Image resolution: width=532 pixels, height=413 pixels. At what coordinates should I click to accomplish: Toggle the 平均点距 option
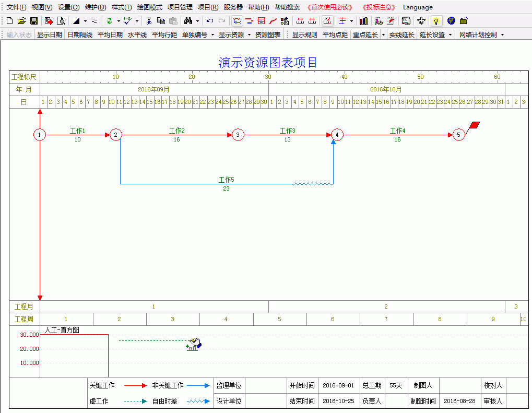pos(335,34)
